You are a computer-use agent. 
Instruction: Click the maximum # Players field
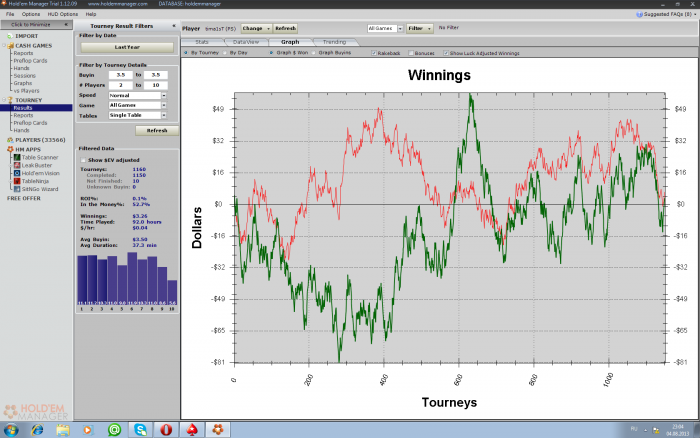155,85
